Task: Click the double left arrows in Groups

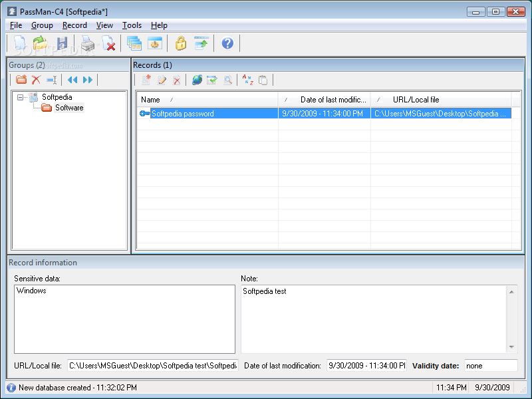Action: pyautogui.click(x=72, y=80)
